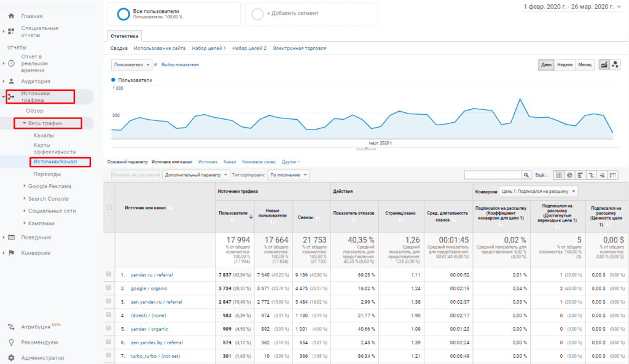Select the performance bars view icon
This screenshot has height=364, width=629.
pos(580,175)
